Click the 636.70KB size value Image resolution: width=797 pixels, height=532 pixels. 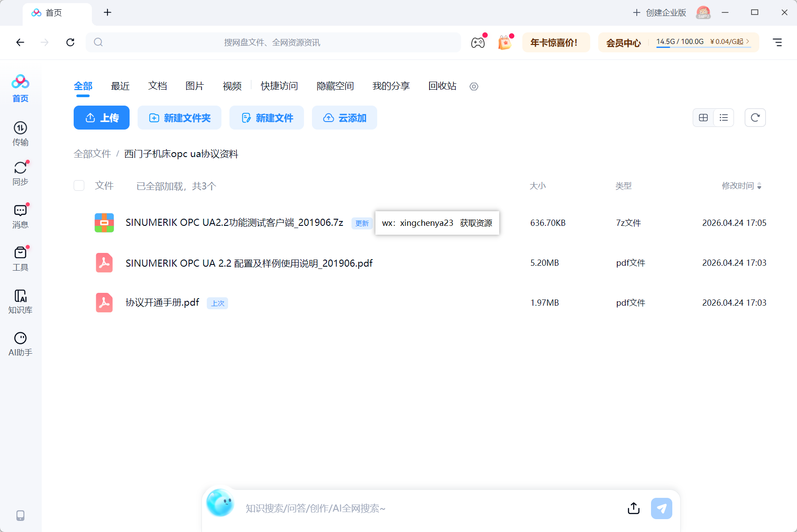click(x=548, y=223)
